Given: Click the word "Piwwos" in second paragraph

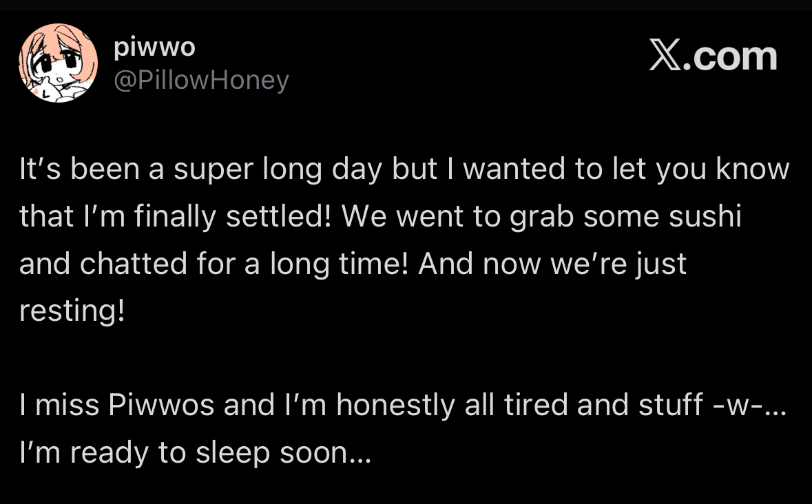Looking at the screenshot, I should (161, 405).
